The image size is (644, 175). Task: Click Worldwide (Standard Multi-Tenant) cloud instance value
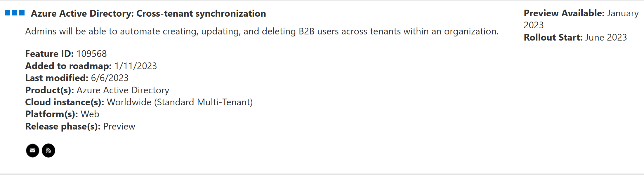pos(180,102)
